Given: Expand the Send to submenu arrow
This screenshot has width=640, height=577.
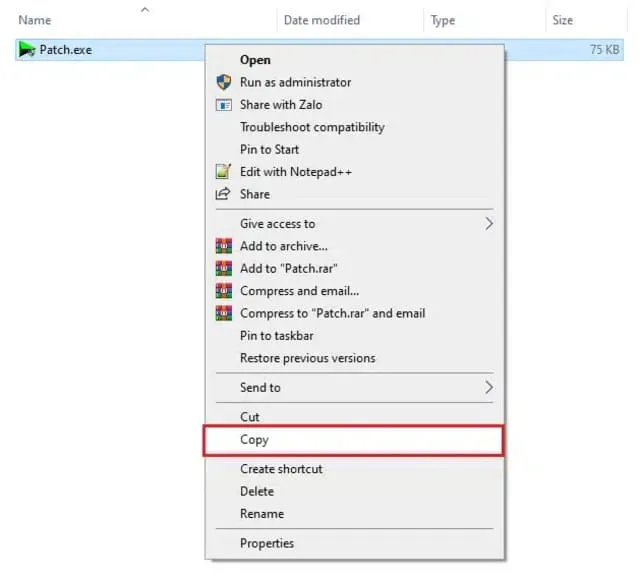Looking at the screenshot, I should [x=489, y=387].
